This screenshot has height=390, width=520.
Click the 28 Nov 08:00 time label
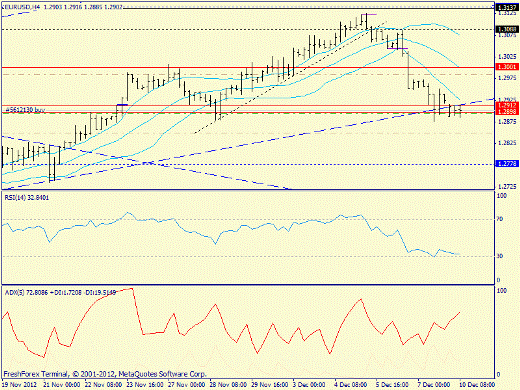pos(228,385)
